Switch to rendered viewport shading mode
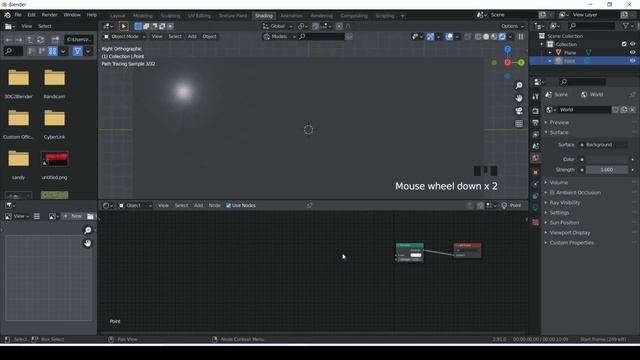Image resolution: width=640 pixels, height=360 pixels. 502,37
